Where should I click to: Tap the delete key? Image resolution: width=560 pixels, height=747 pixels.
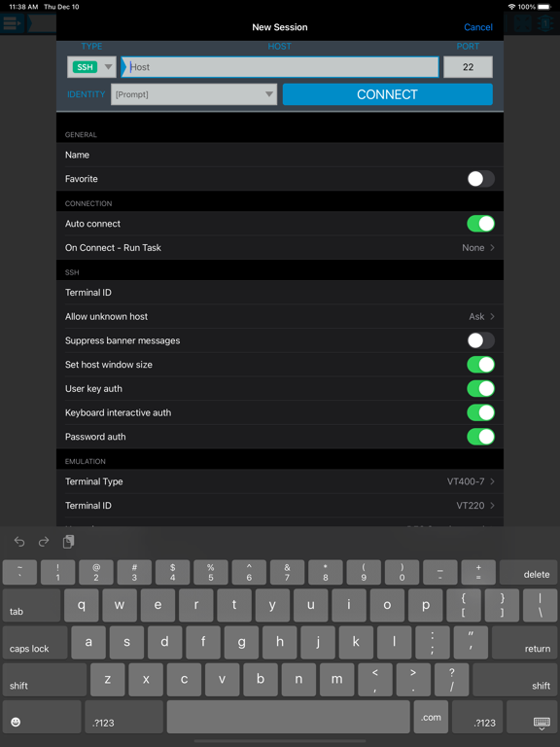pos(528,572)
